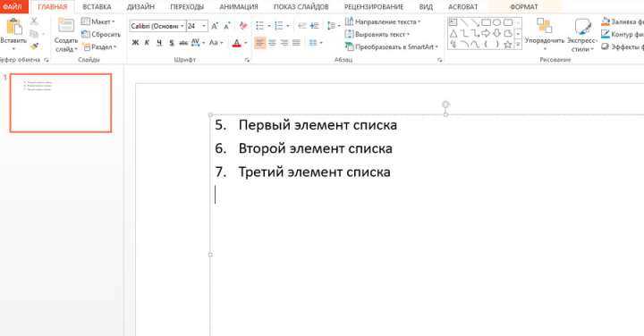Select the rectangle shape in gallery
Image resolution: width=644 pixels, height=336 pixels.
(486, 22)
